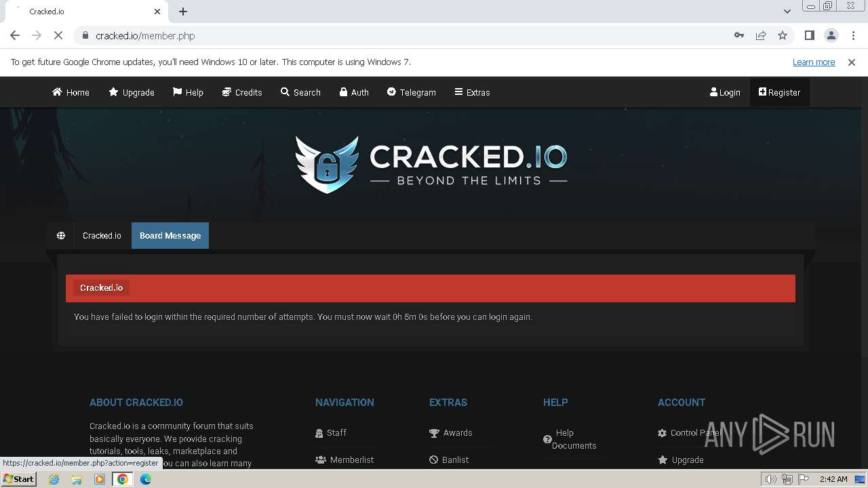868x488 pixels.
Task: Click the red Cracked.io header label
Action: (101, 288)
